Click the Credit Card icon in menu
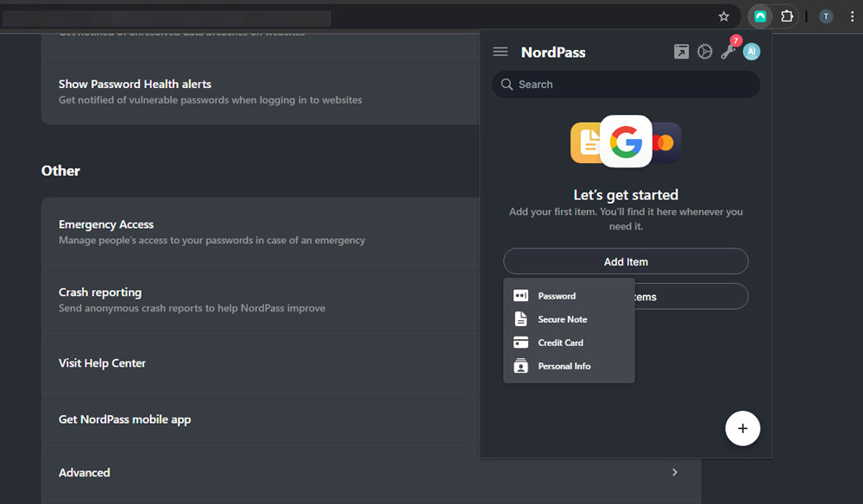This screenshot has height=504, width=863. pos(520,343)
